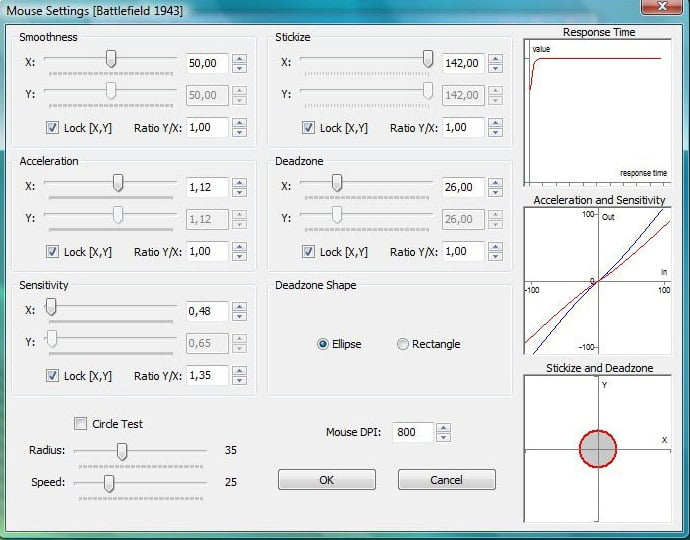The height and width of the screenshot is (540, 690).
Task: Decrease Sensitivity Ratio Y/X with down arrow
Action: [239, 381]
